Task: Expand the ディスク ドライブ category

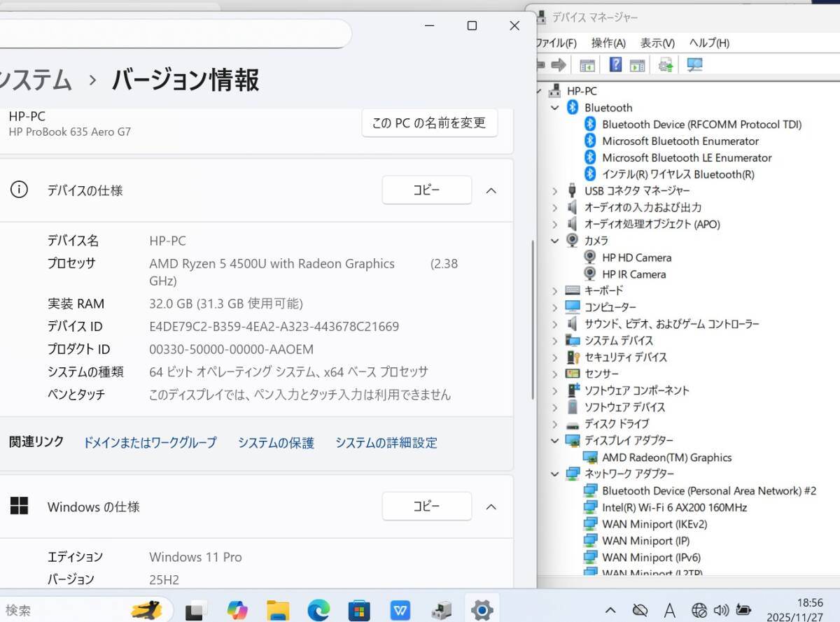Action: point(555,423)
